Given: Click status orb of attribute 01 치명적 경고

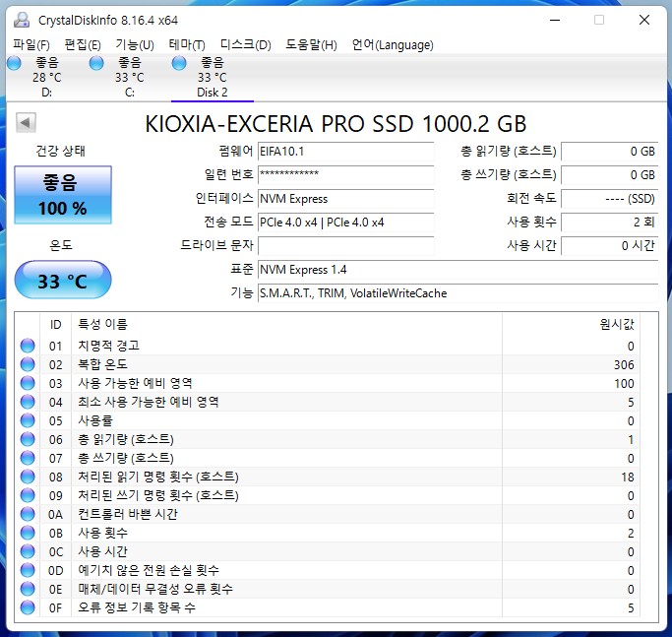Looking at the screenshot, I should (x=28, y=346).
